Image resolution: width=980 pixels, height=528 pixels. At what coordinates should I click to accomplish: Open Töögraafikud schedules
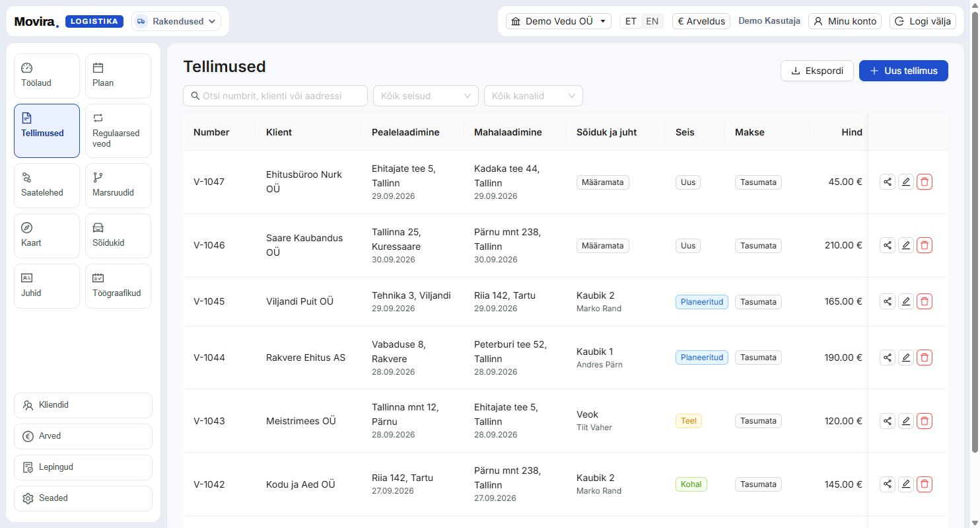tap(118, 286)
